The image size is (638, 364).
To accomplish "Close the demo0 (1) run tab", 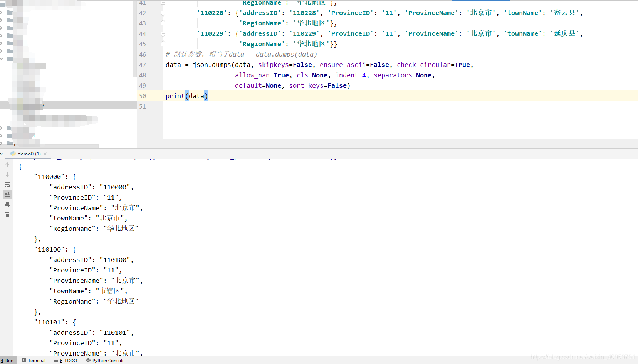I will coord(45,154).
